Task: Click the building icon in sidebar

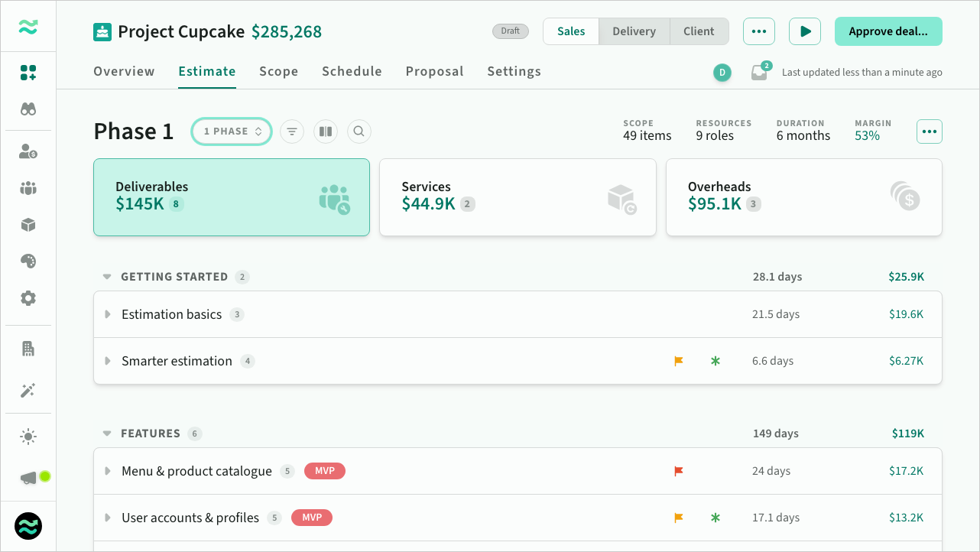Action: tap(28, 349)
